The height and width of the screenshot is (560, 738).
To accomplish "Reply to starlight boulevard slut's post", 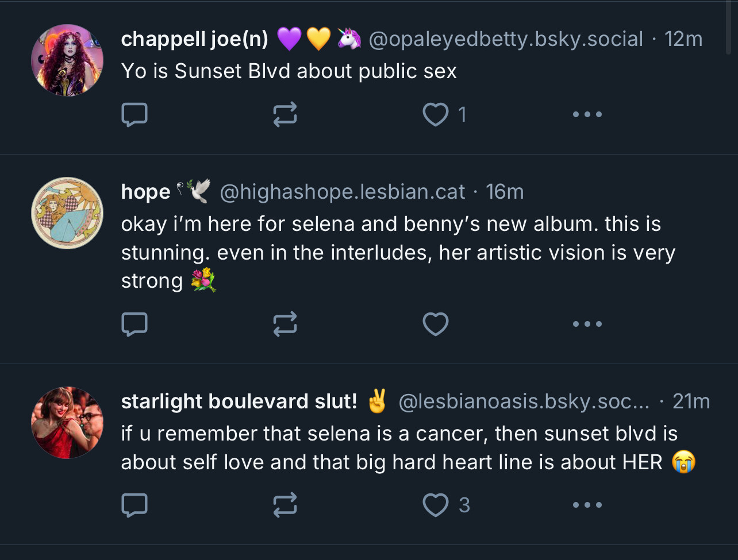I will [134, 505].
